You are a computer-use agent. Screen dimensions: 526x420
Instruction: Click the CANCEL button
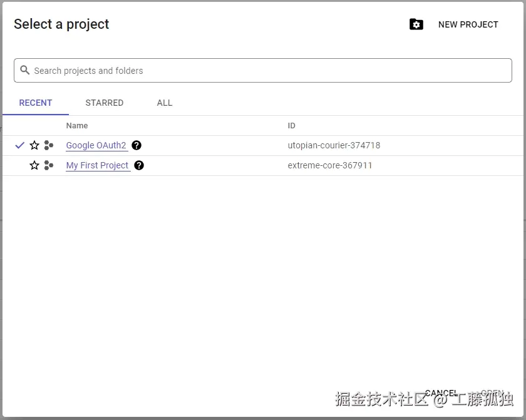tap(441, 392)
